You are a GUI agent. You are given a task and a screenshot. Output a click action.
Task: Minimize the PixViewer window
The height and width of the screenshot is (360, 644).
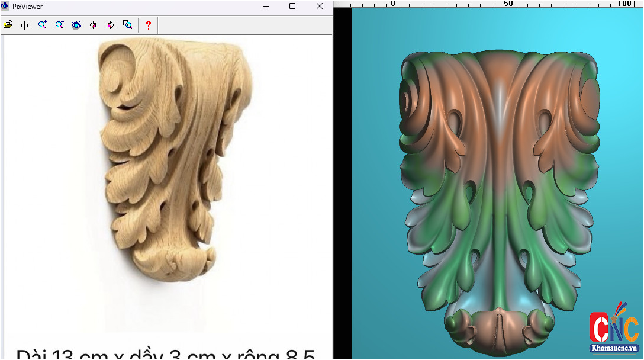(x=265, y=6)
